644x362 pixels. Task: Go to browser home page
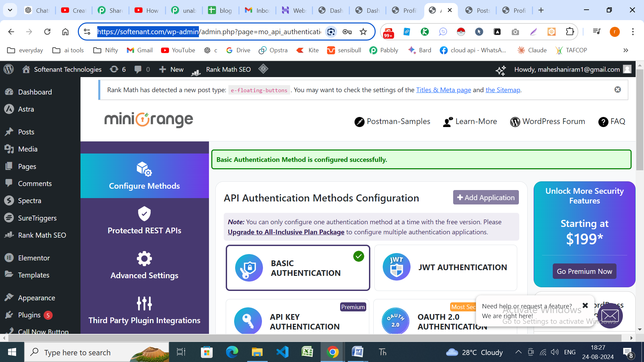[65, 32]
